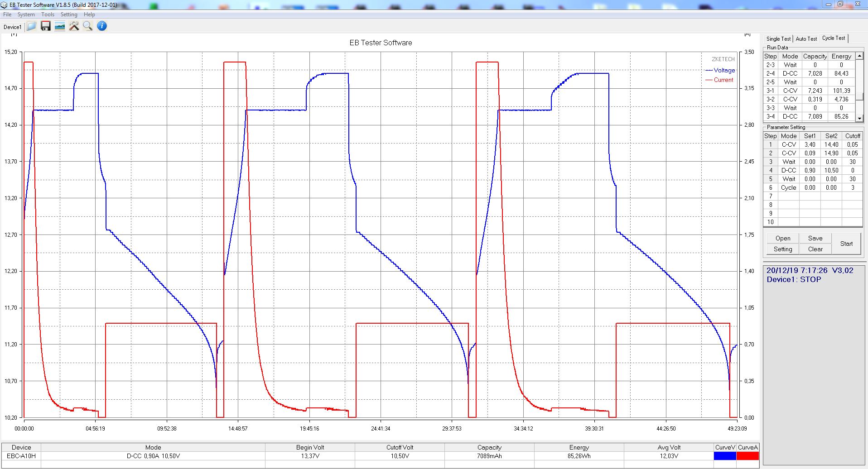Image resolution: width=868 pixels, height=469 pixels.
Task: Click the EB Tester title bar app icon
Action: coord(4,5)
